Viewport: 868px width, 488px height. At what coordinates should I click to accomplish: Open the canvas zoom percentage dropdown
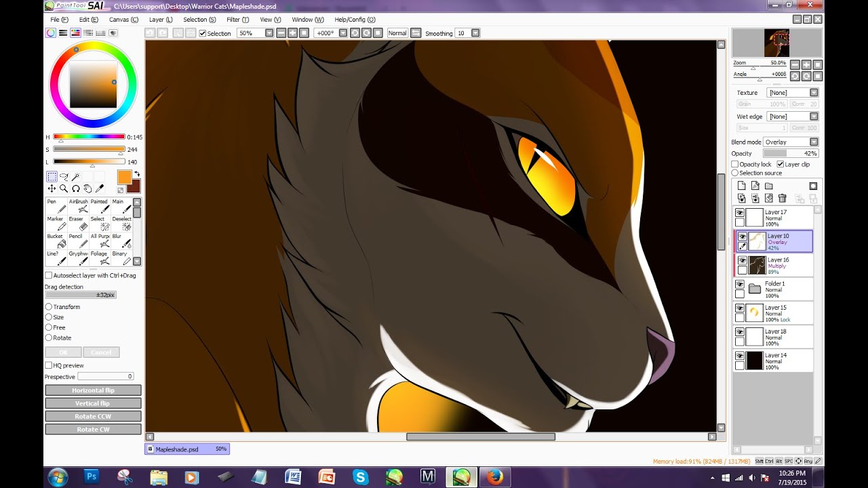click(269, 33)
